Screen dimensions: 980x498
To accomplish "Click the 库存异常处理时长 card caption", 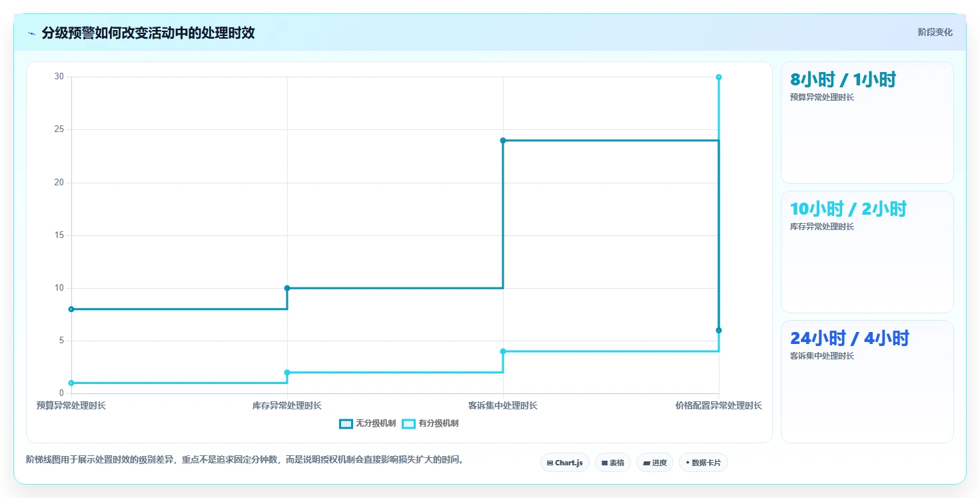I will (822, 227).
